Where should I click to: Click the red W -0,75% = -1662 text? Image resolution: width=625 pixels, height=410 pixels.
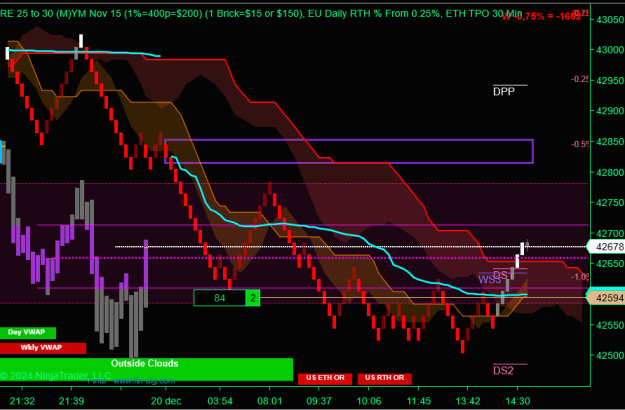(541, 17)
